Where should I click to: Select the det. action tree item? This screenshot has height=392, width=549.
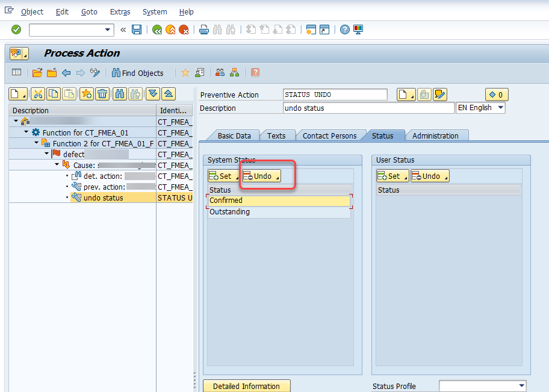point(103,176)
